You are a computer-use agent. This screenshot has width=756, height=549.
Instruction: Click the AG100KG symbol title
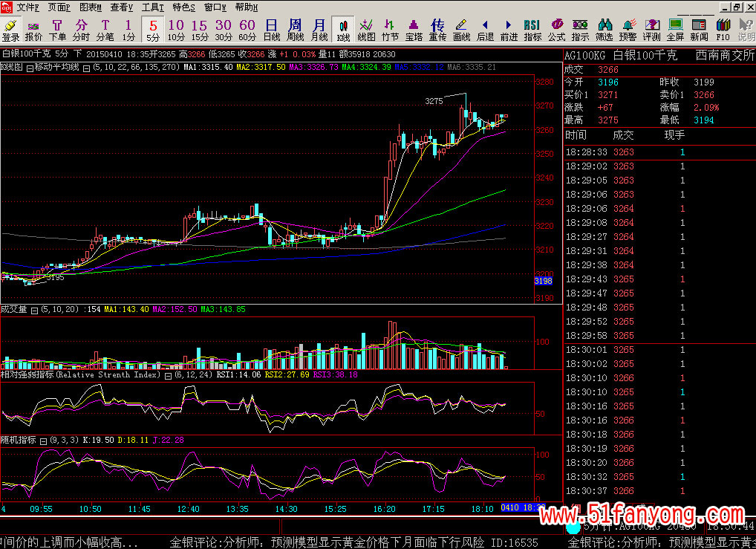(585, 56)
